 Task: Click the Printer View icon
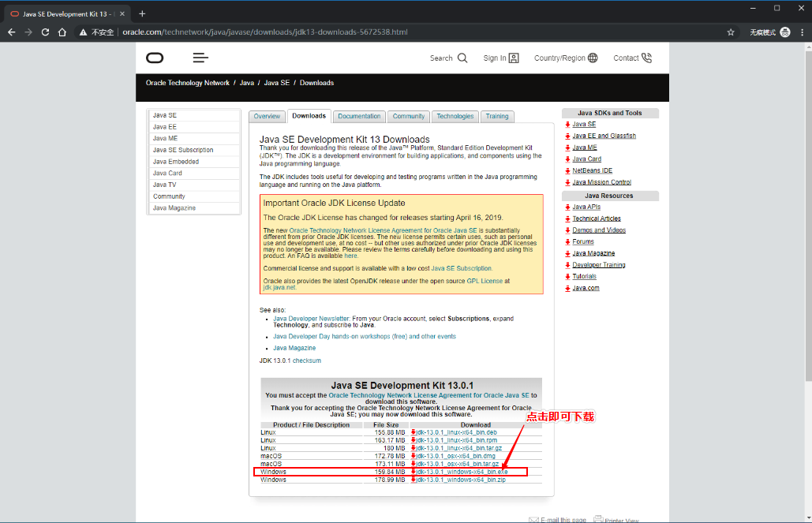[599, 518]
